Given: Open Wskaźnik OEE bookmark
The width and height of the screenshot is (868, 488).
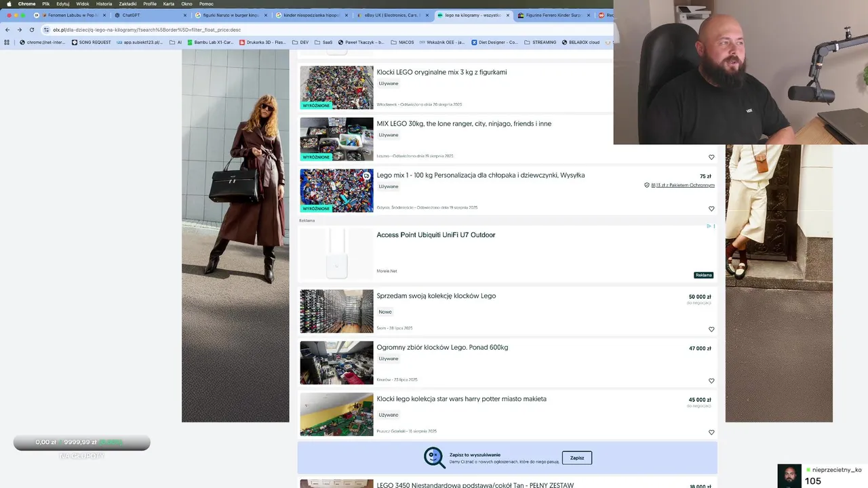Looking at the screenshot, I should pos(442,42).
